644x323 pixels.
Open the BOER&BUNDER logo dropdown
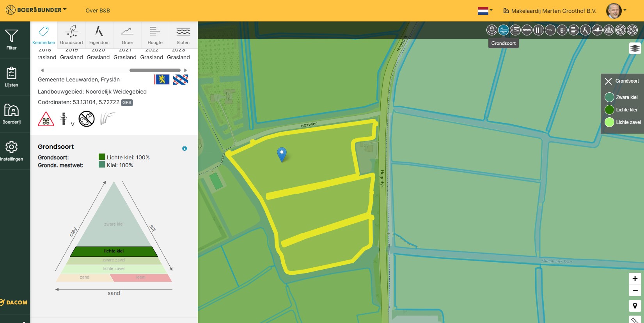click(x=36, y=10)
